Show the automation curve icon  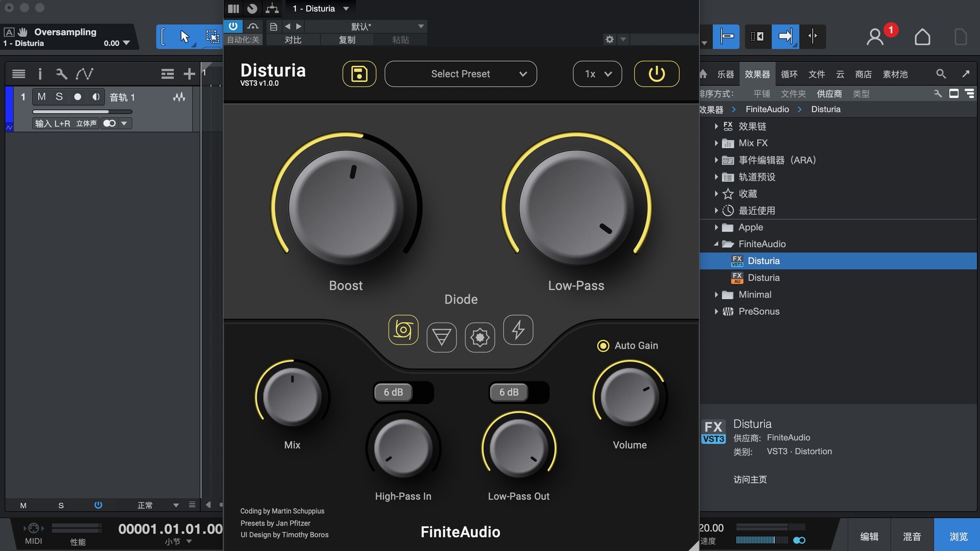84,74
